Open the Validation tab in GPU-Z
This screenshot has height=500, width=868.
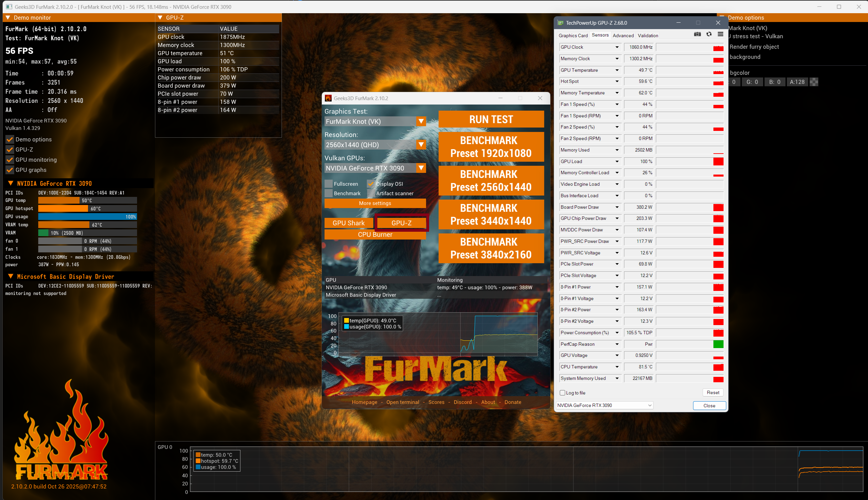click(648, 36)
